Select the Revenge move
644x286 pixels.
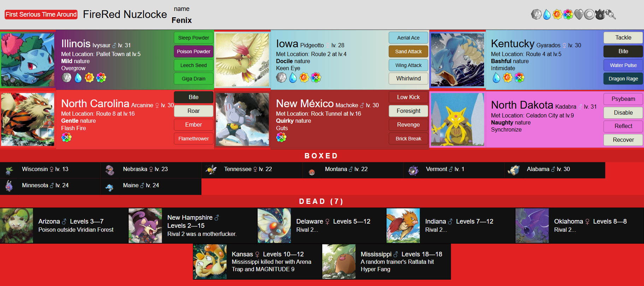tap(408, 125)
